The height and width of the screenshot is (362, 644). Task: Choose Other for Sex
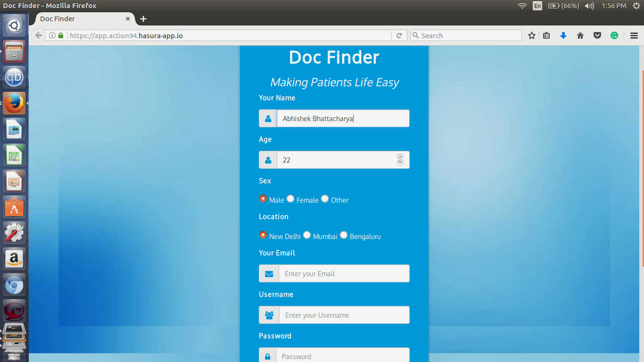325,198
